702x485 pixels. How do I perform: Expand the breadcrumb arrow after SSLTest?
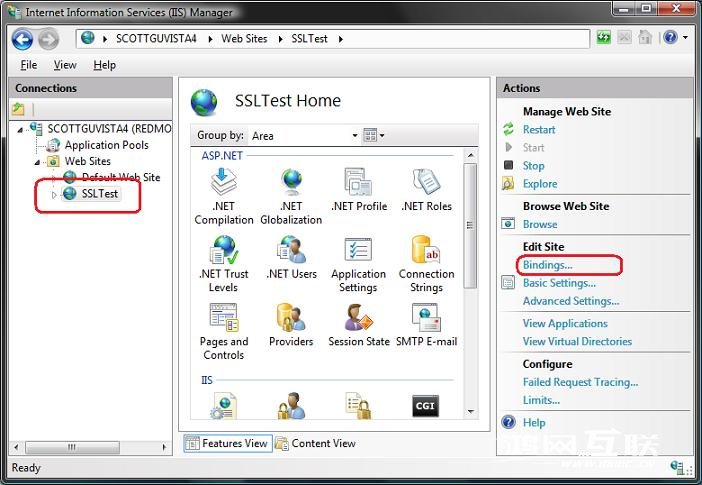341,39
